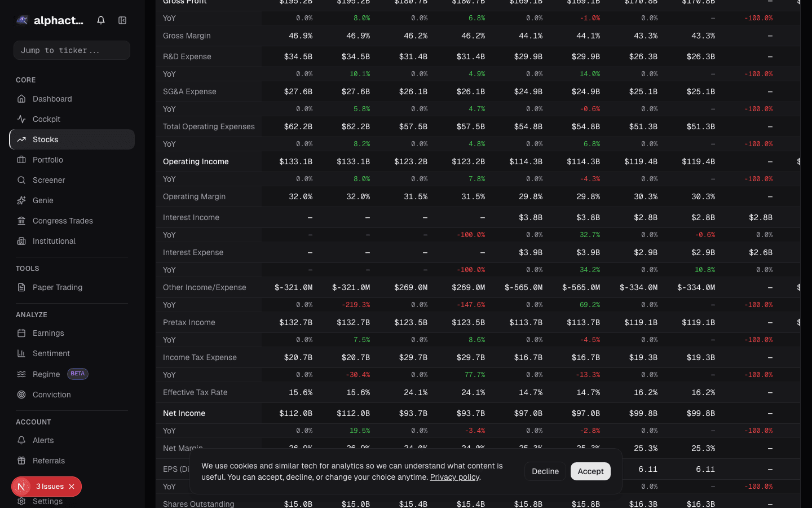Dismiss the 3 Issues badge
This screenshot has width=812, height=508.
click(71, 486)
